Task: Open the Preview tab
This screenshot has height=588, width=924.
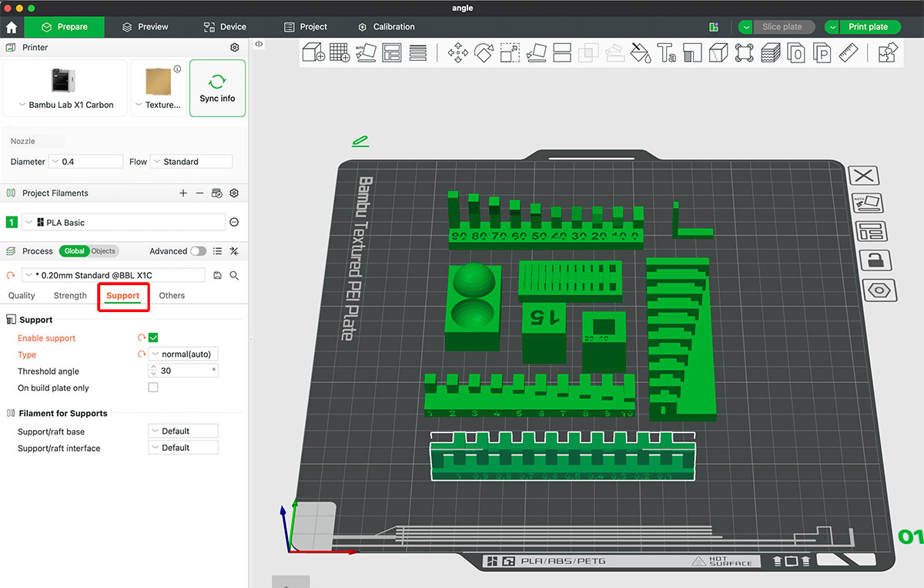Action: point(146,27)
